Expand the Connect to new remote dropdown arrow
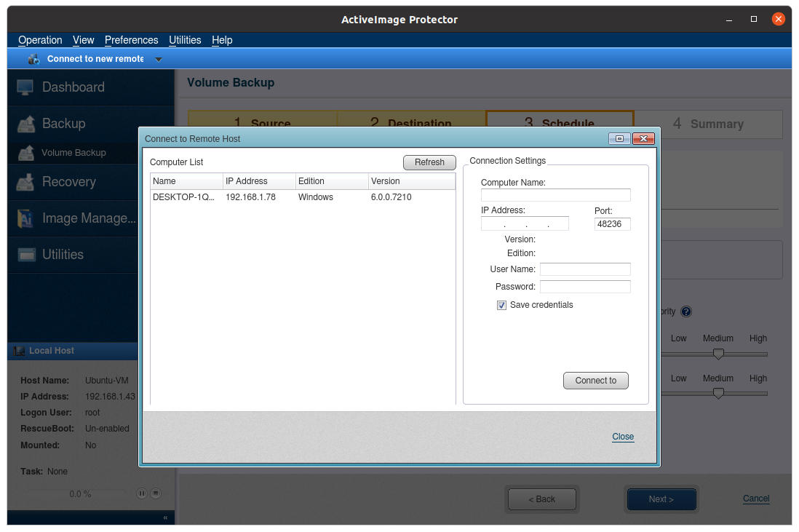799x532 pixels. tap(159, 60)
